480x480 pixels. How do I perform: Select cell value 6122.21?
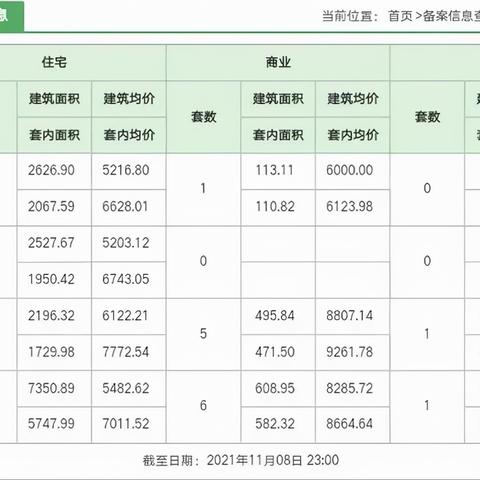point(125,315)
